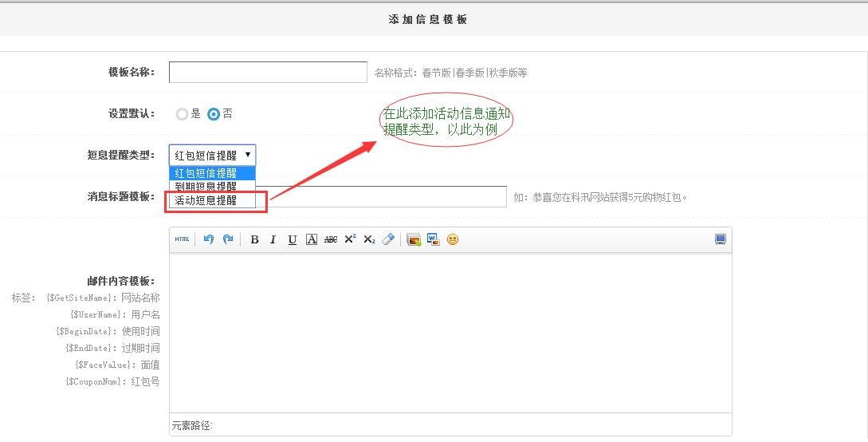Choose 活动短息提醒 option in list
Screen dimensions: 868x442
pyautogui.click(x=213, y=200)
